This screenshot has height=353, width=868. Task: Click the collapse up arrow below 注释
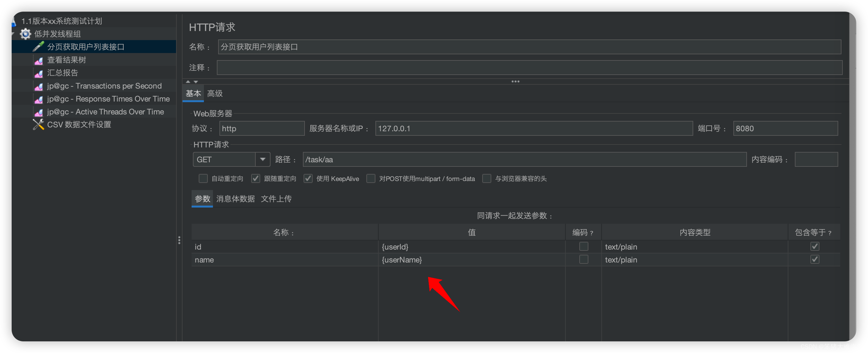188,81
